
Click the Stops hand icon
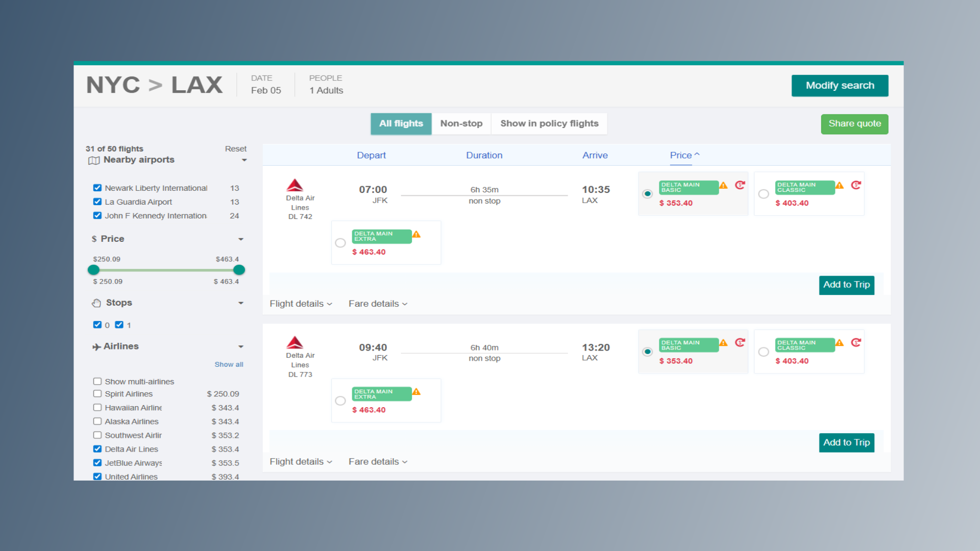click(x=96, y=303)
